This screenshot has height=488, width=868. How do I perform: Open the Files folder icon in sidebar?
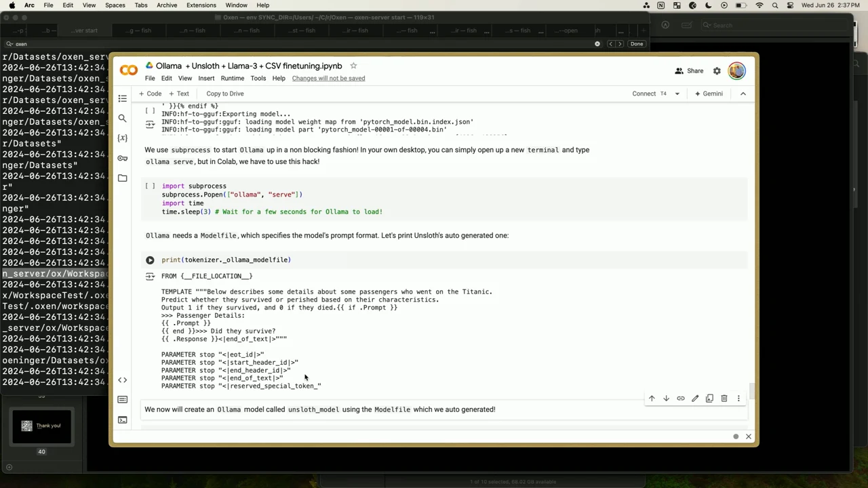tap(122, 178)
